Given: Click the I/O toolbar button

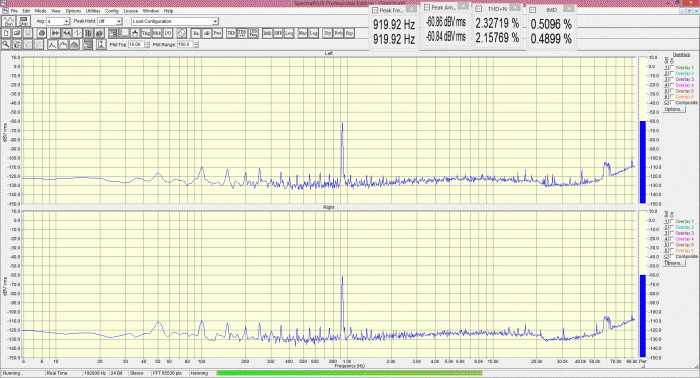Looking at the screenshot, I should (168, 33).
